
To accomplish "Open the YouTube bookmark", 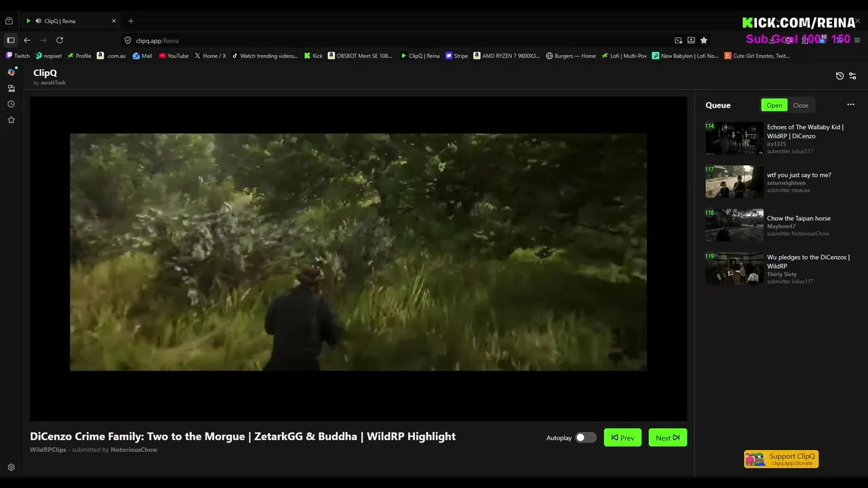I will coord(174,56).
